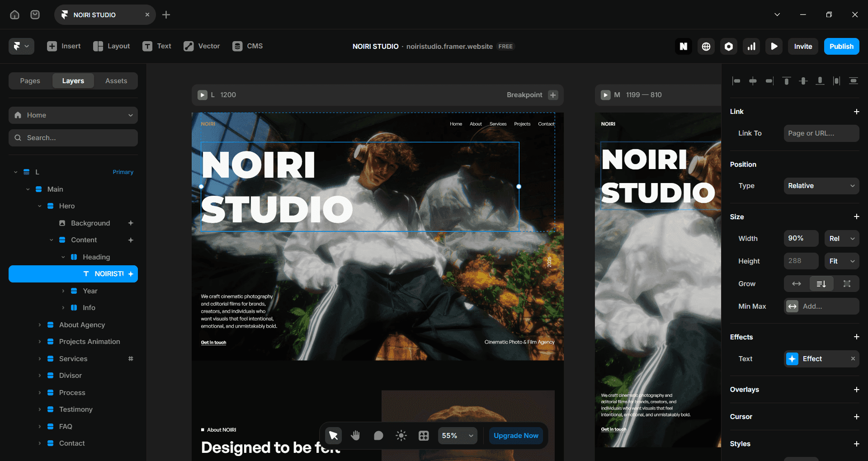Enable align-left in the alignment bar
Image resolution: width=868 pixels, height=461 pixels.
point(736,81)
